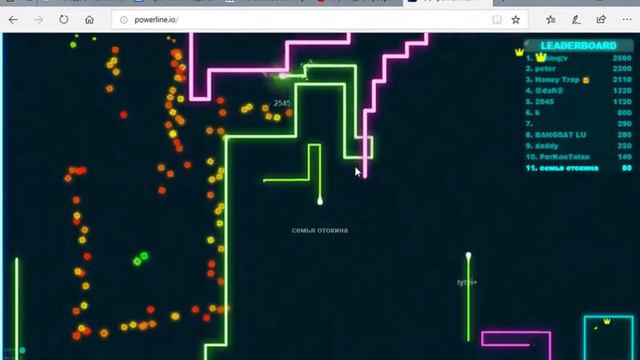
Task: Click the two green food pellets
Action: click(x=141, y=258)
